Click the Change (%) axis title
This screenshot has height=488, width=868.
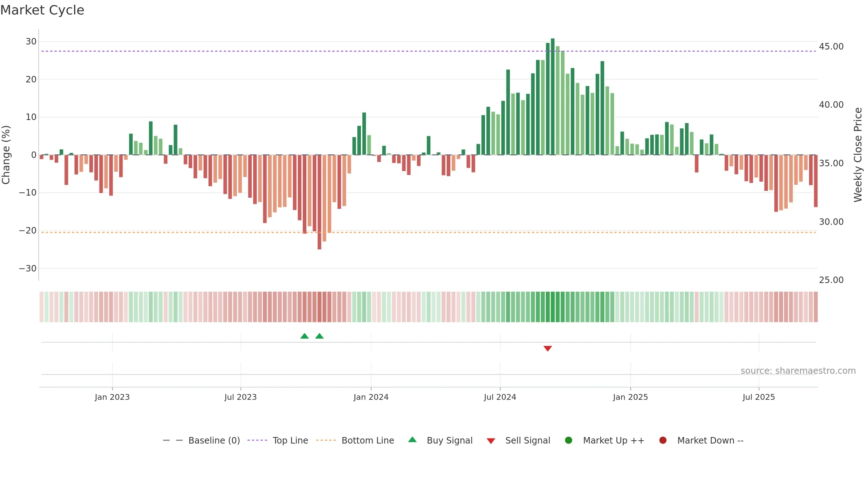[x=6, y=155]
